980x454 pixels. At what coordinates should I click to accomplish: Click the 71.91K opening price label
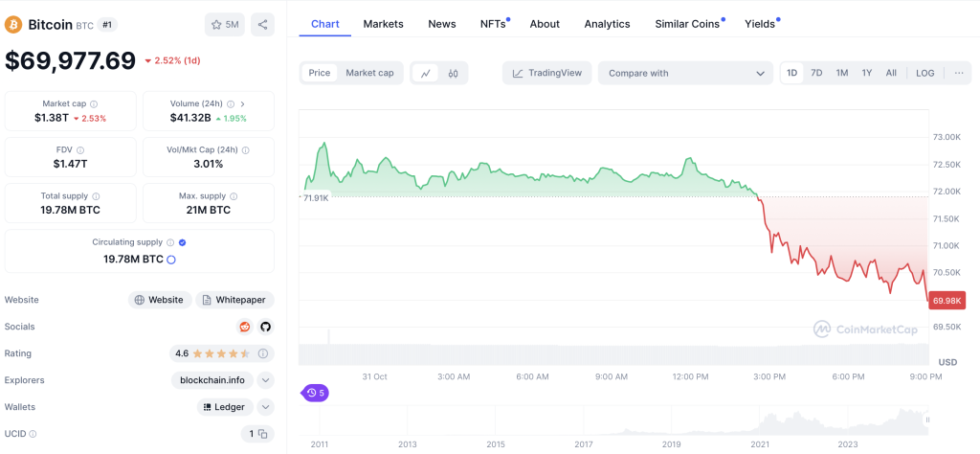(316, 197)
